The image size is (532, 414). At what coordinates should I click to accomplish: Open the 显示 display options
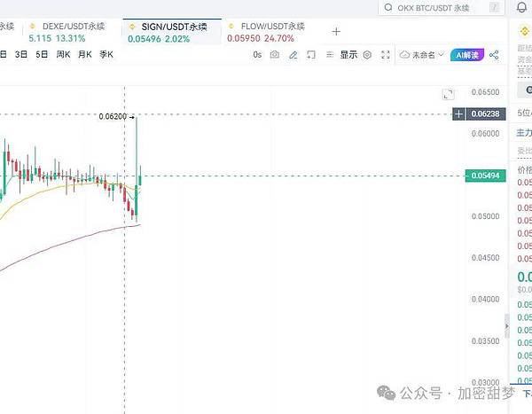click(x=348, y=55)
